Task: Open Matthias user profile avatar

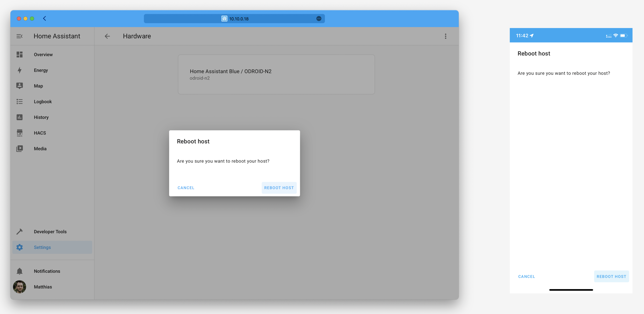Action: (19, 287)
